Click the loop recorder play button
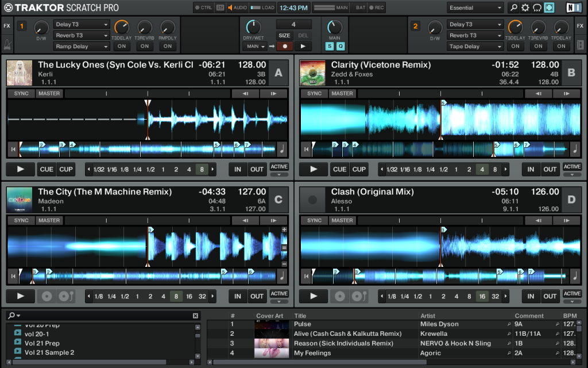 coord(303,46)
